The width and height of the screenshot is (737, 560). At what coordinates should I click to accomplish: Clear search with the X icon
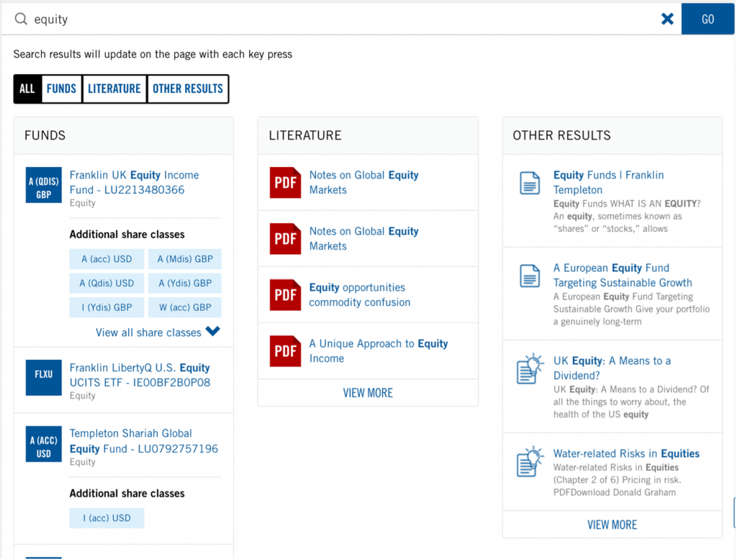(x=667, y=19)
